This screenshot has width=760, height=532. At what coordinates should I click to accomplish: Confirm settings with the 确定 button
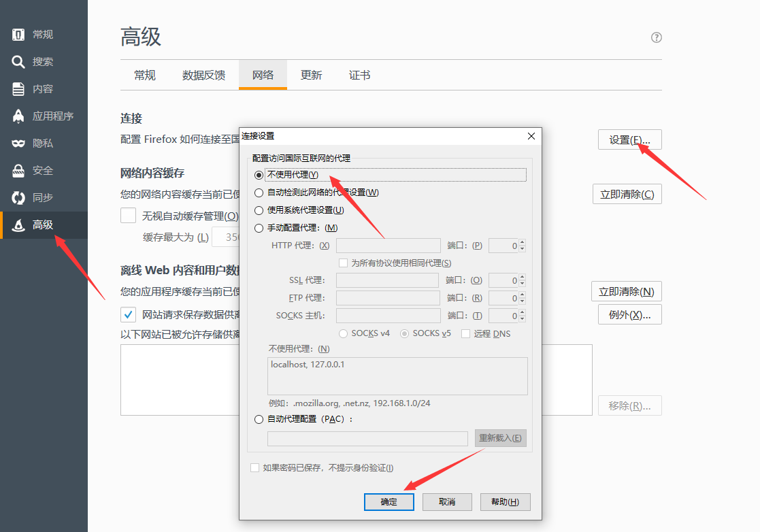pyautogui.click(x=389, y=501)
